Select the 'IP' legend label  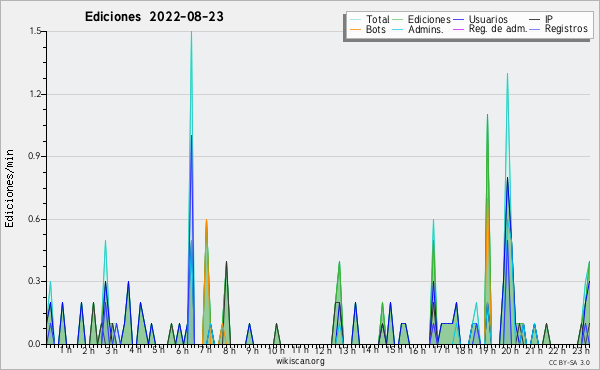pos(549,19)
